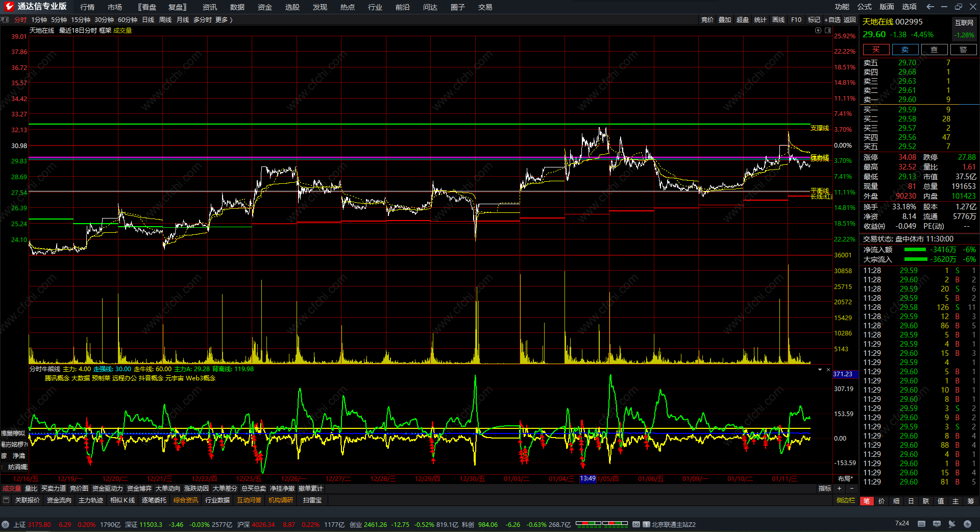Viewport: 980px width, 532px height.
Task: Expand the 更多 timeframe options
Action: (x=224, y=20)
